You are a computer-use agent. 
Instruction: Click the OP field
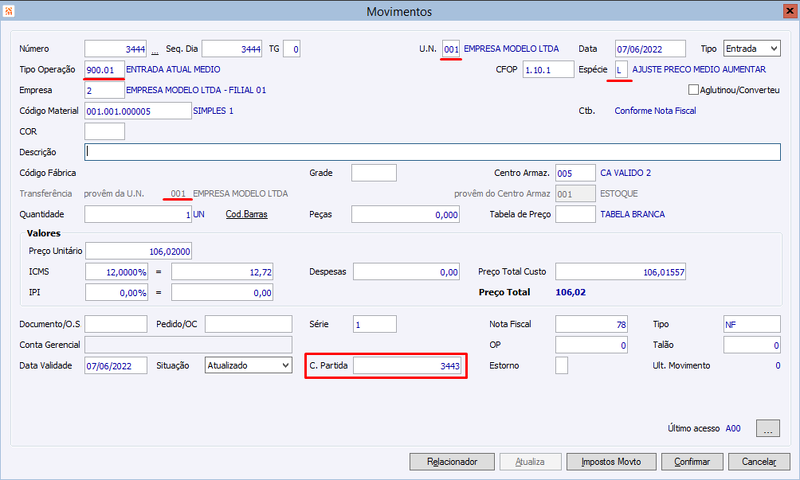click(591, 345)
